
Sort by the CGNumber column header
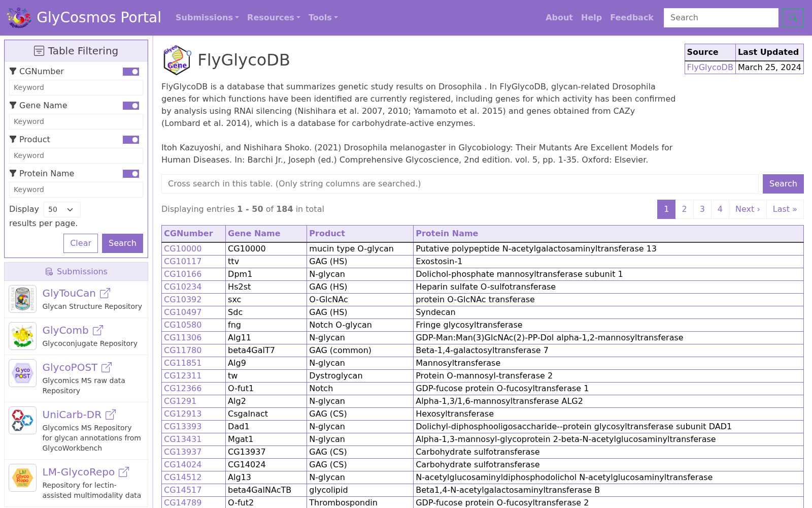[x=188, y=234]
